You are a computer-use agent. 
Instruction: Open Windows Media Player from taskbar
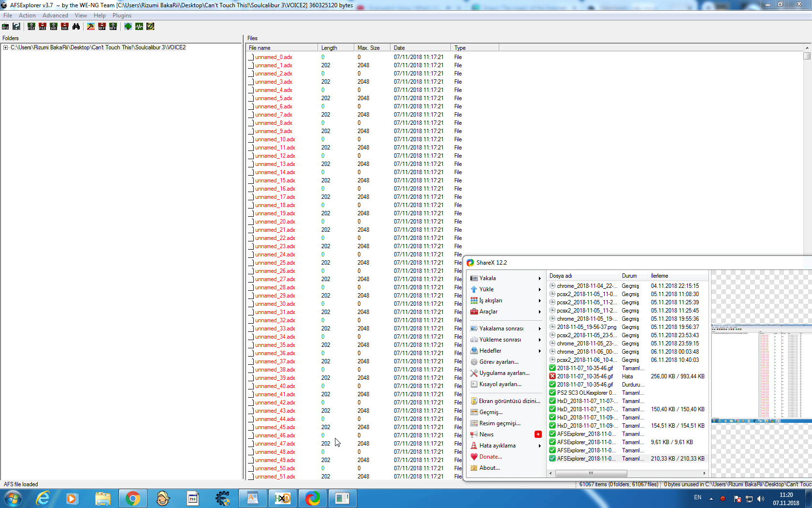72,498
